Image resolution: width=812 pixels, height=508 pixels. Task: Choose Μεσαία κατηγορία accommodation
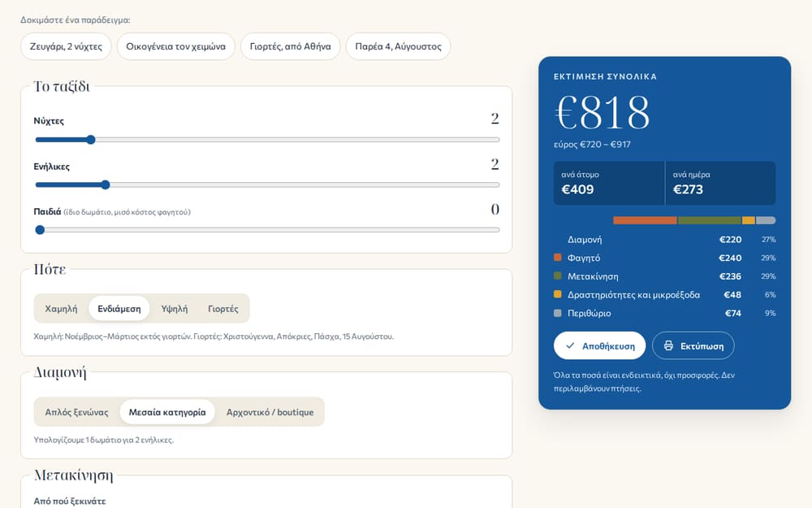[x=167, y=412]
